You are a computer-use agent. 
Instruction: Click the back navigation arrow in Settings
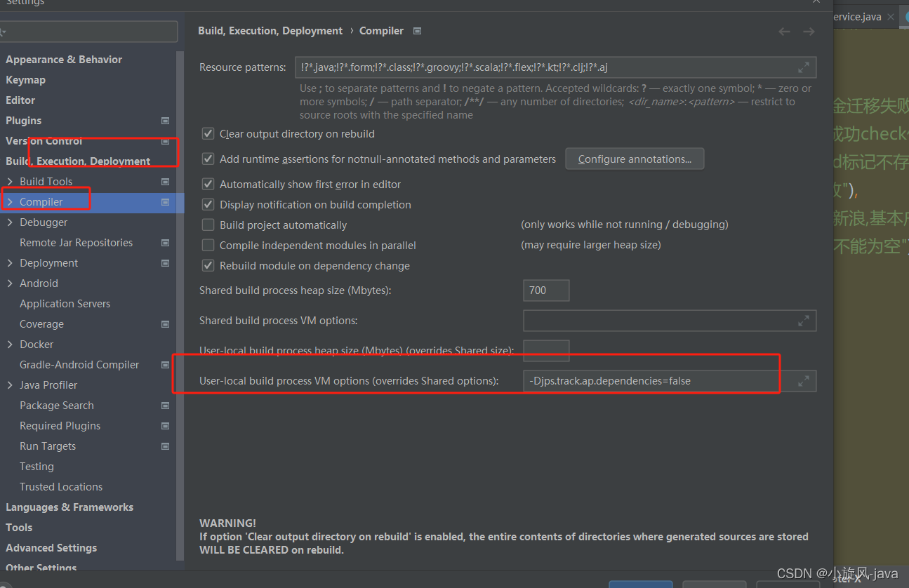[785, 32]
